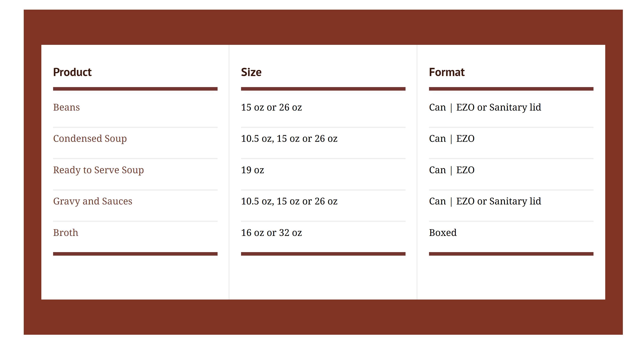Select the Product column header

coord(72,72)
